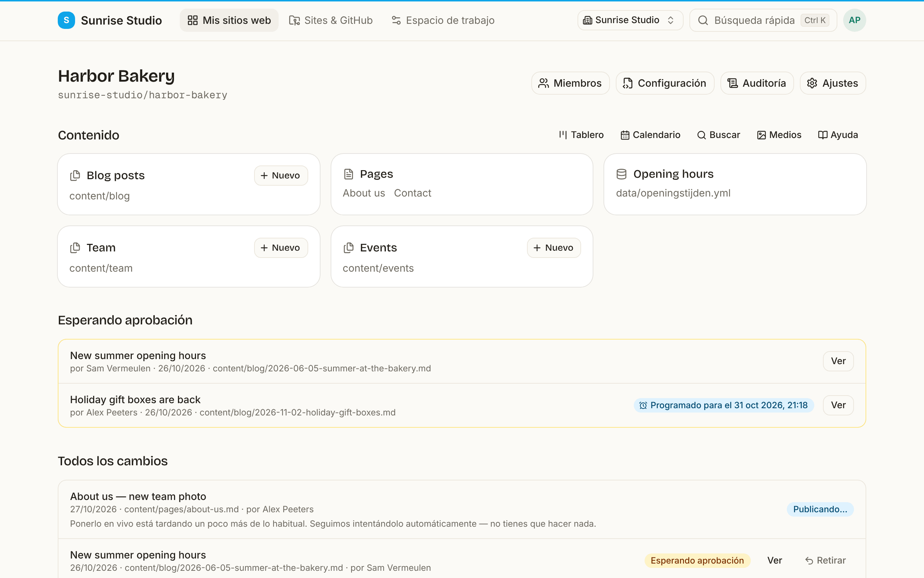This screenshot has width=924, height=578.
Task: Click Ver for New summer opening hours approval
Action: coord(838,361)
